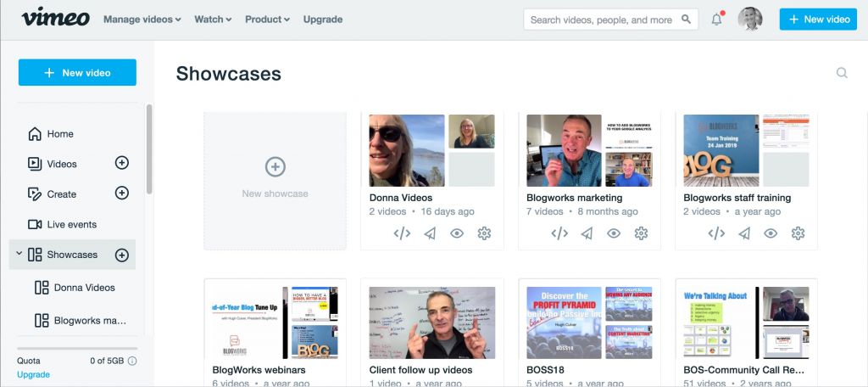Click the embed code icon for Blogworks staff training
Screen dimensions: 868x387
click(x=716, y=233)
